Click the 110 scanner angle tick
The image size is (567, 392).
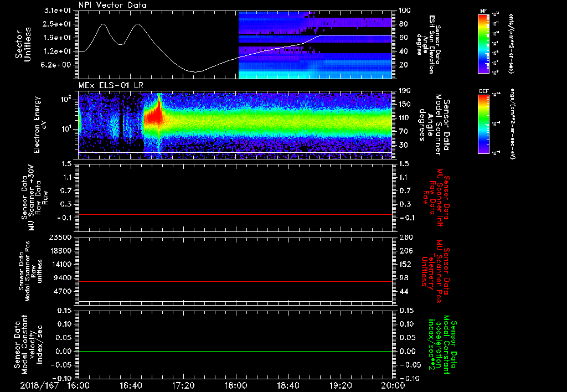(404, 118)
